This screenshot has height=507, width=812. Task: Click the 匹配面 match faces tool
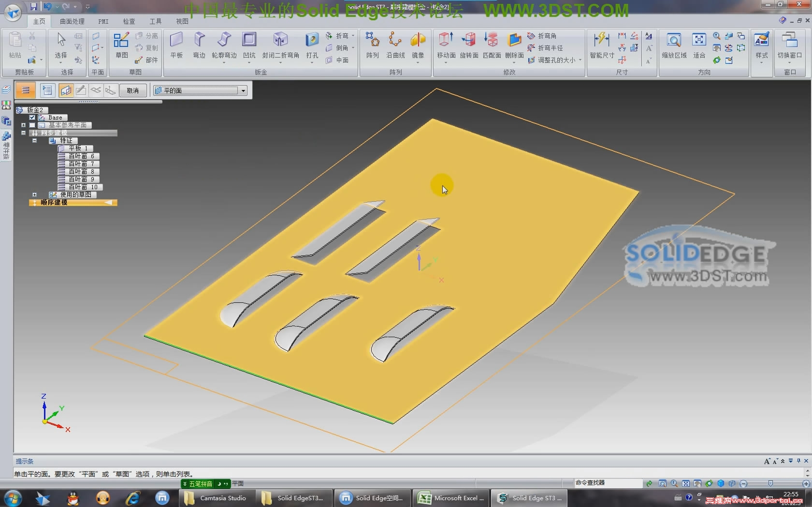pyautogui.click(x=492, y=45)
